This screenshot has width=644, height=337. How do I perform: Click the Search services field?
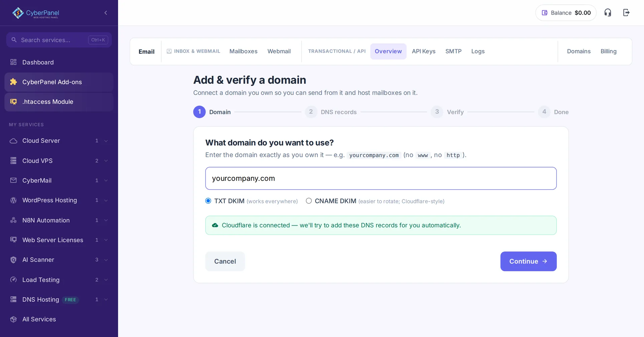point(59,40)
